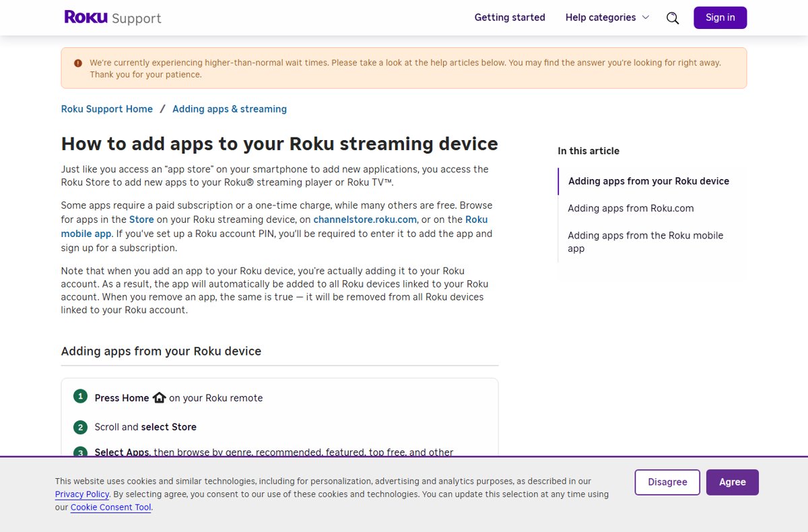The width and height of the screenshot is (808, 532).
Task: Open the Cookie Consent Tool link
Action: 111,507
